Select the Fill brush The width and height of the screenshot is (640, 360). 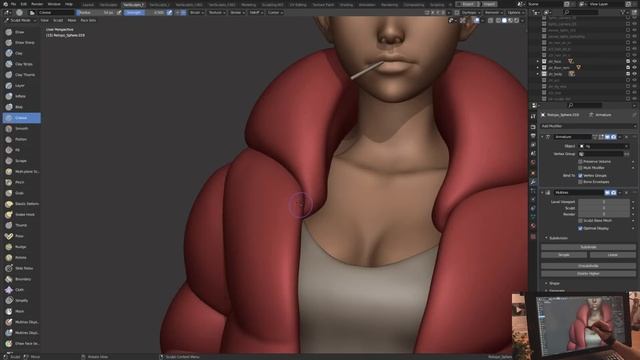(21, 150)
